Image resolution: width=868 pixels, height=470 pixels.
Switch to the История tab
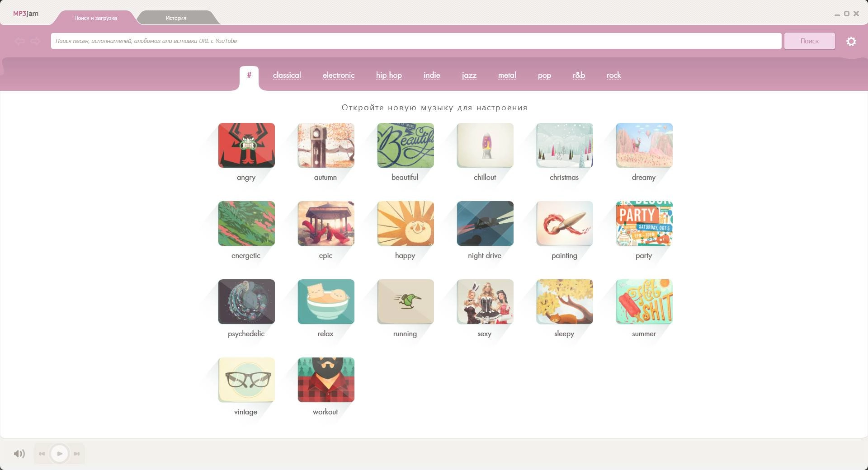(176, 18)
